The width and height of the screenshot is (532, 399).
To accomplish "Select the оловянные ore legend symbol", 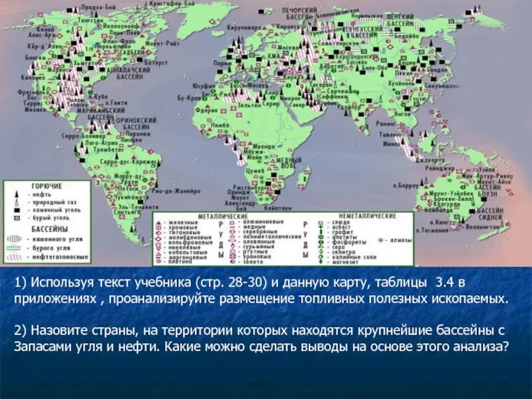I will pyautogui.click(x=232, y=241).
